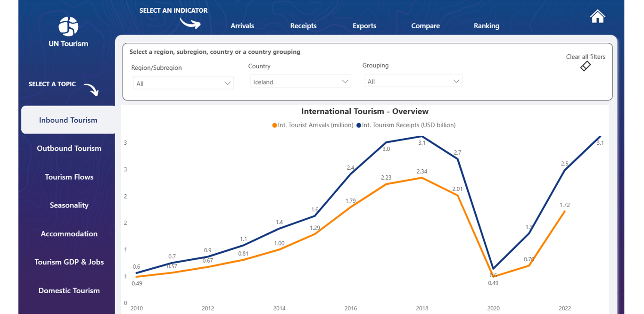The image size is (644, 314).
Task: Go to the Accommodation topic
Action: click(x=69, y=233)
